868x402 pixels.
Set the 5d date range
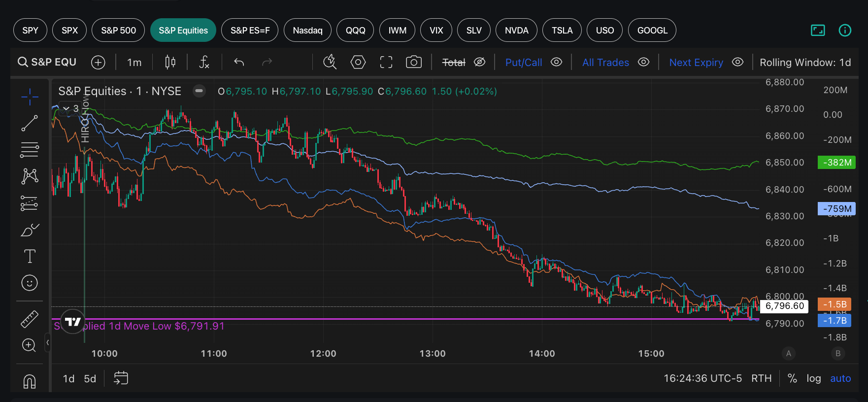point(90,378)
